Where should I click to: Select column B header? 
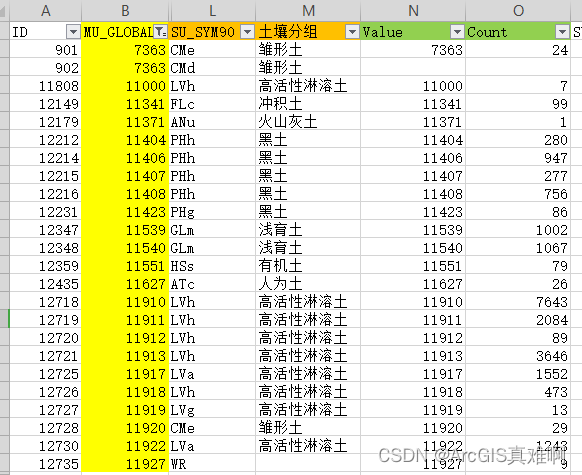coord(125,10)
